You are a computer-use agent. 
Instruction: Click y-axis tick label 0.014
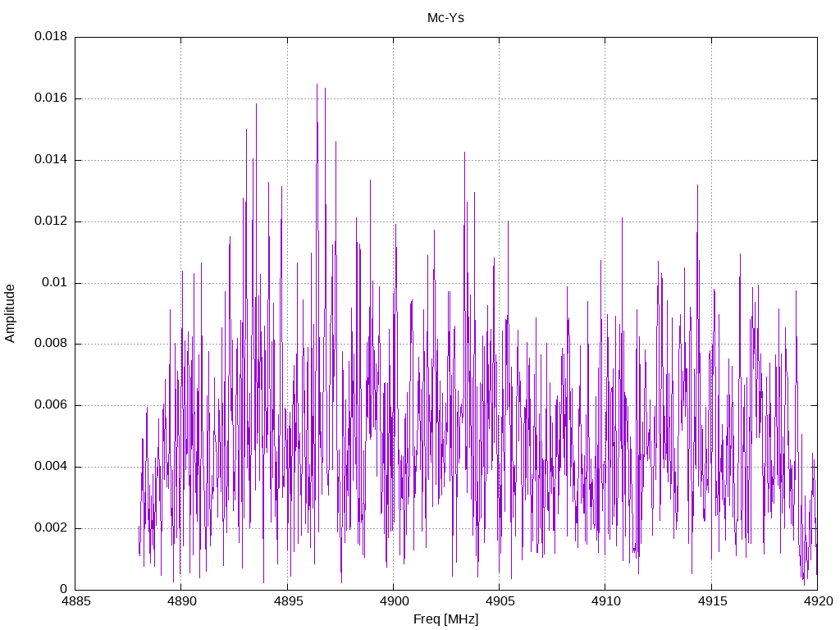coord(51,160)
